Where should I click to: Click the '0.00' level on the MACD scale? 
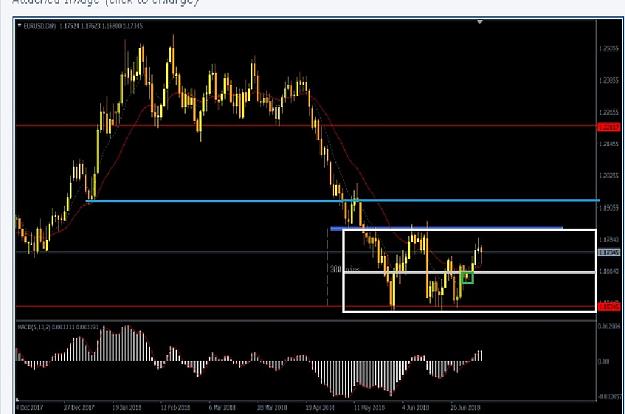click(x=604, y=361)
